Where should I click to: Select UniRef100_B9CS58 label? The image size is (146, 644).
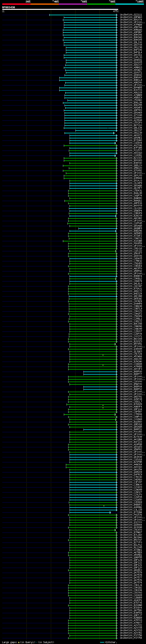pyautogui.click(x=131, y=324)
